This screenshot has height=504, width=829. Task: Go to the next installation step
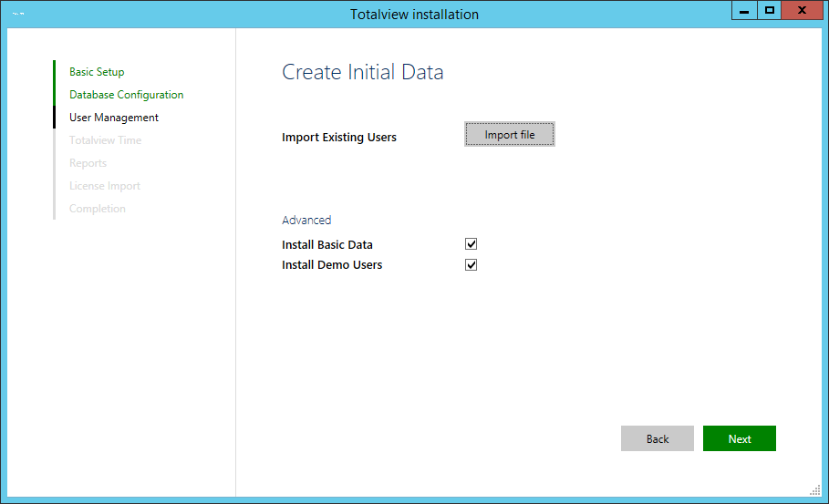coord(739,438)
